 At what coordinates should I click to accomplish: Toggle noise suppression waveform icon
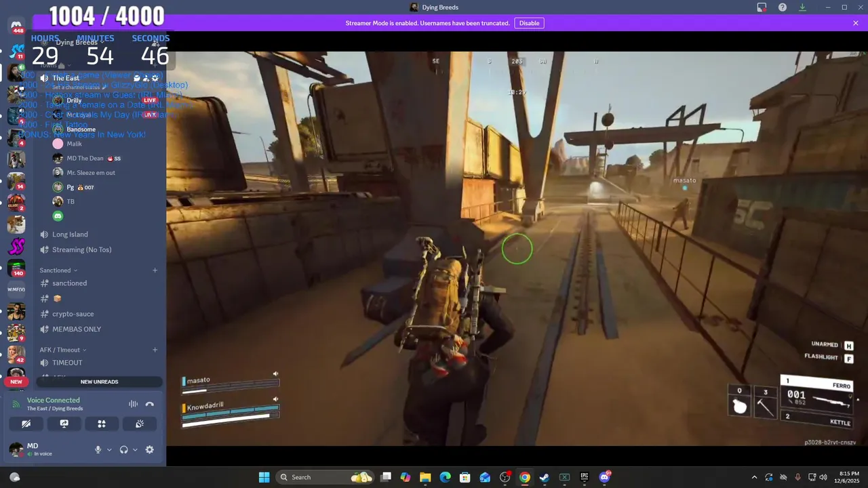[133, 404]
